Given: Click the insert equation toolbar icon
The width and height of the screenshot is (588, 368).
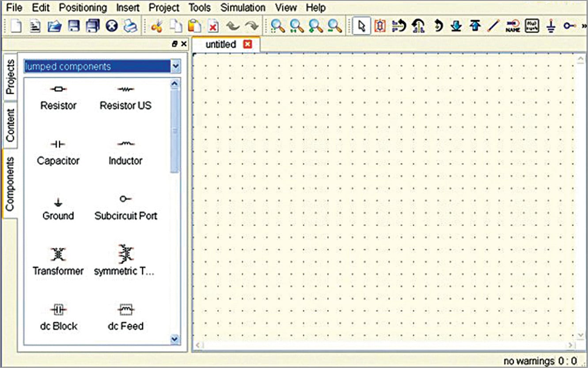Looking at the screenshot, I should [531, 26].
